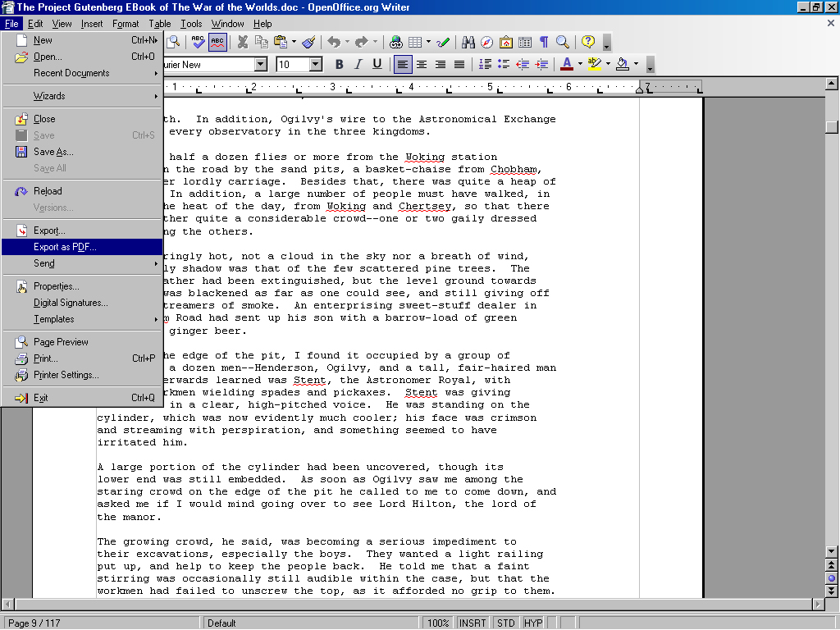
Task: Click the Find & Replace binoculars icon
Action: point(468,42)
